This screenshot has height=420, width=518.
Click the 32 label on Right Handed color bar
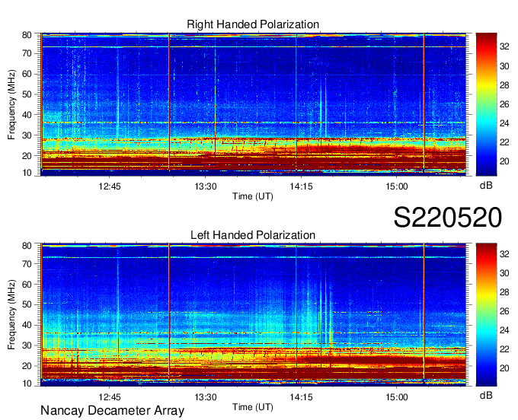click(x=504, y=47)
